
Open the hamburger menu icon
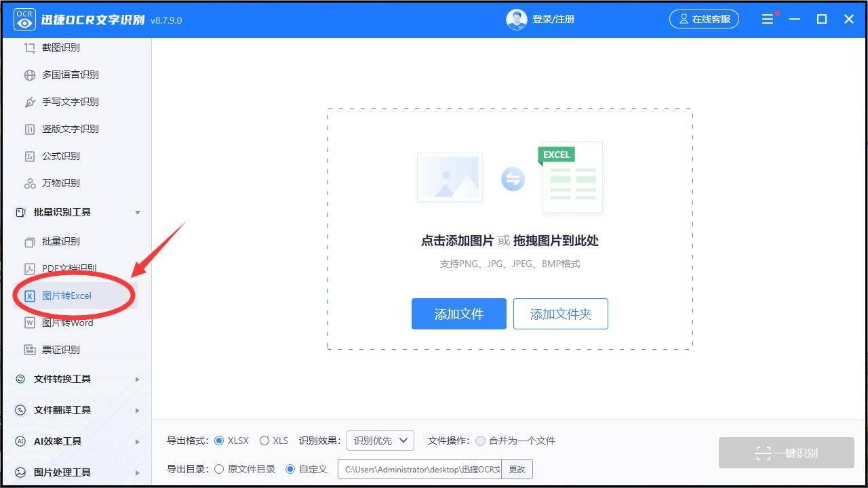point(768,20)
